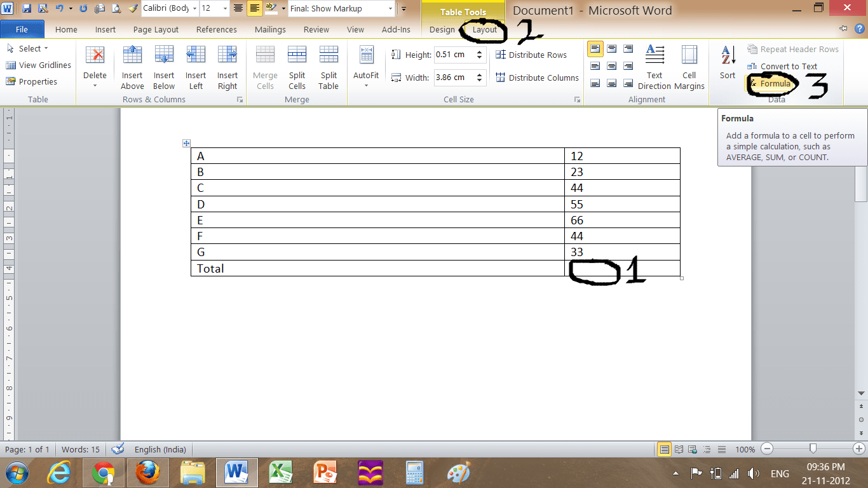Click the table move handle

(186, 143)
